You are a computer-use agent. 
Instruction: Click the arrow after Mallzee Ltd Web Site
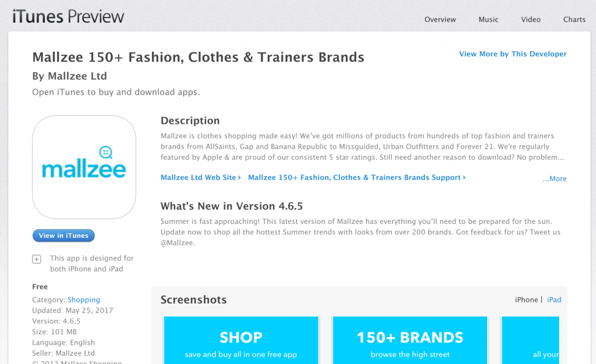239,177
